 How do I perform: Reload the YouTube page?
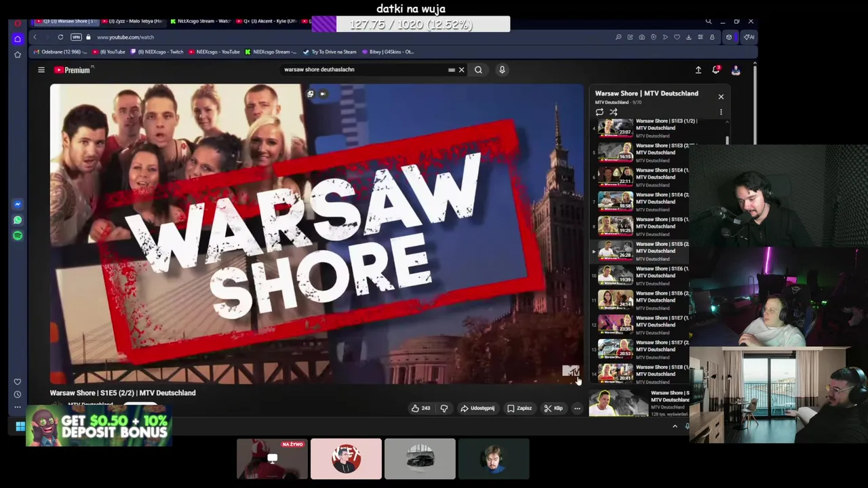click(60, 37)
